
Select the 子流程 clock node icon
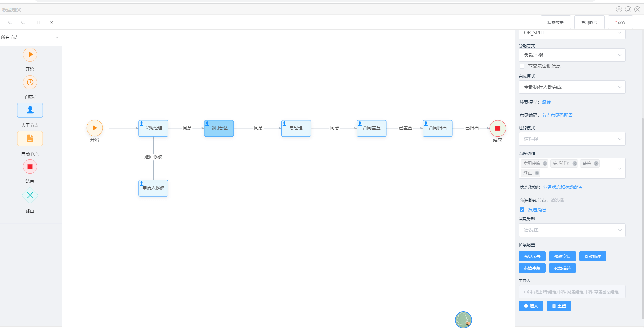(30, 82)
